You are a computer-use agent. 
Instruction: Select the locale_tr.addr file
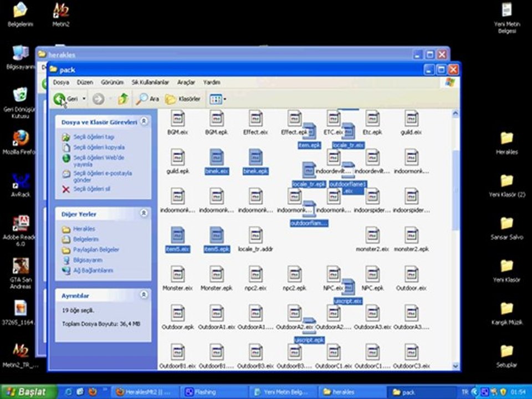[x=255, y=237]
